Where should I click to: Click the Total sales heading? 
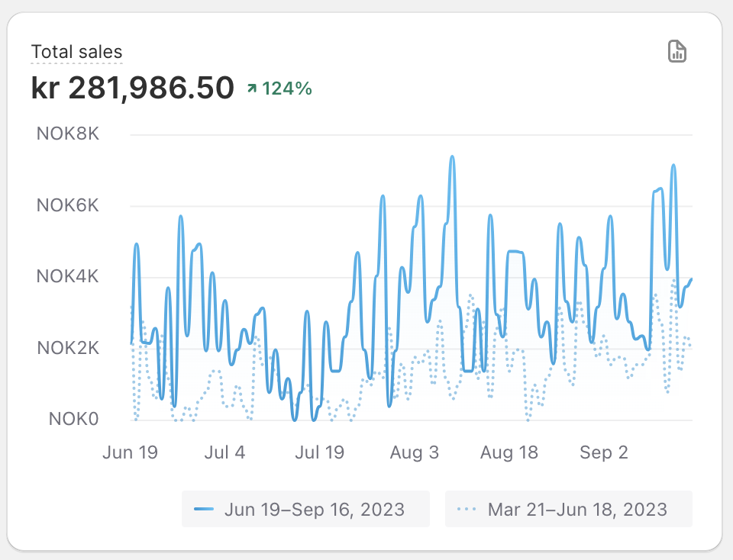(76, 52)
